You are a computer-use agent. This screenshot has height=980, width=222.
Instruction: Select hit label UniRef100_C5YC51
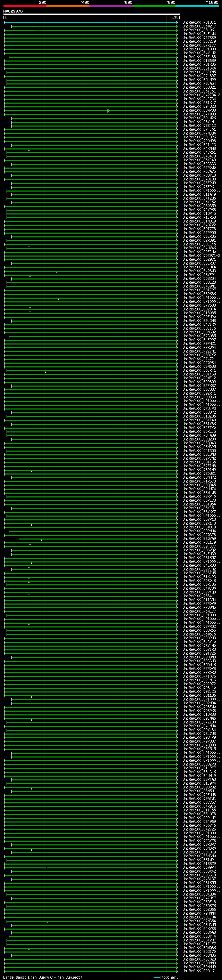tap(199, 91)
